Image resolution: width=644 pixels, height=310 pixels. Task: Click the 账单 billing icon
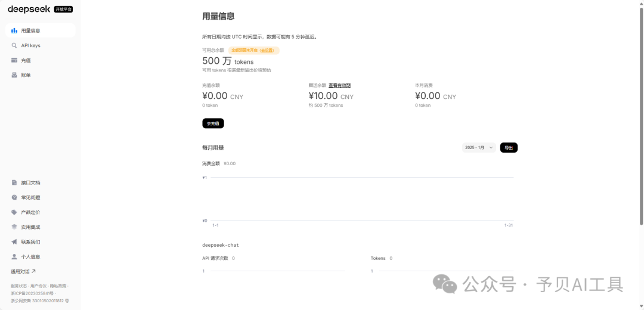tap(14, 75)
